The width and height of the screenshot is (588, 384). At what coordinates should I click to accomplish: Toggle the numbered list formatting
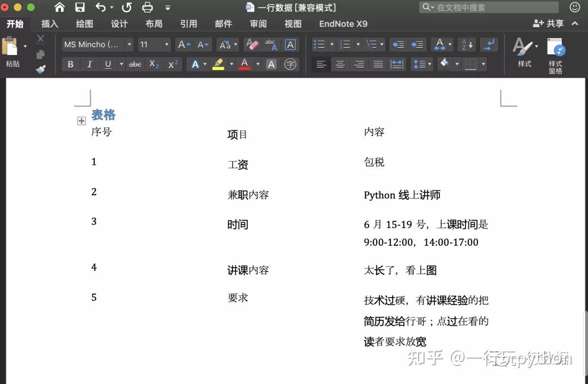[347, 44]
